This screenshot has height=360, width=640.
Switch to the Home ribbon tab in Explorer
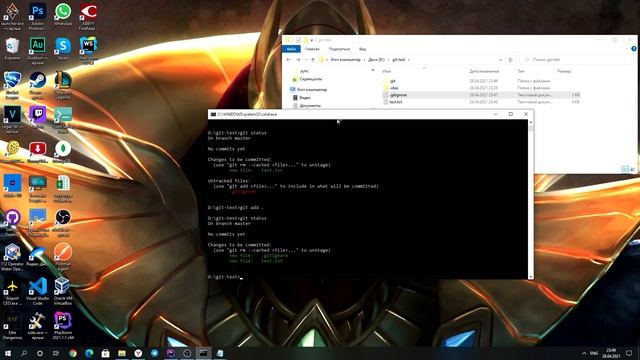point(312,49)
